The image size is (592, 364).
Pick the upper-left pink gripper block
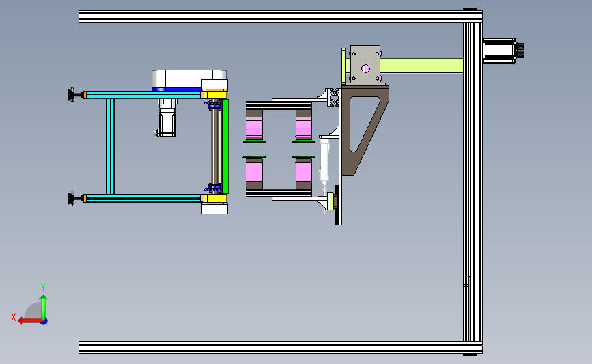(254, 128)
